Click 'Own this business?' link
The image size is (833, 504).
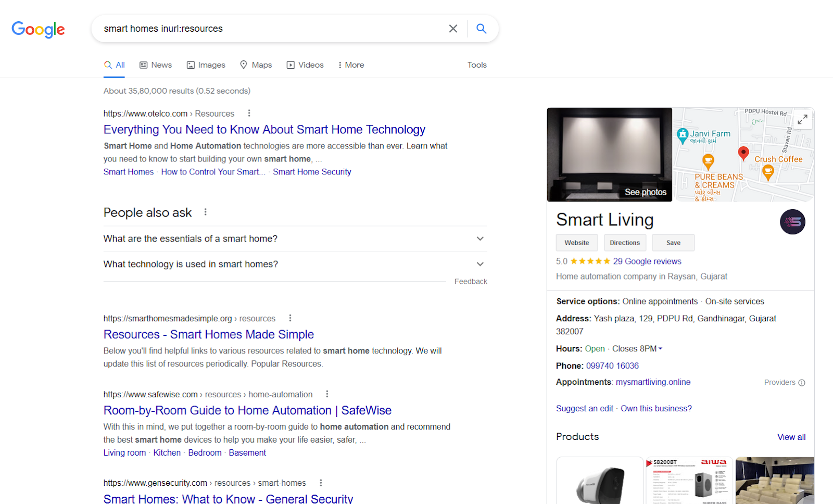656,409
